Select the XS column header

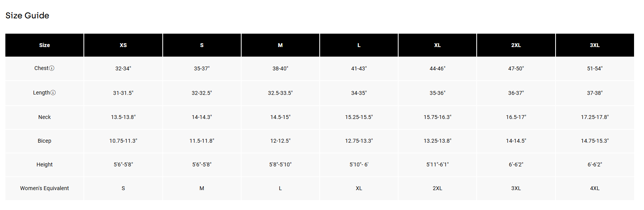(123, 45)
